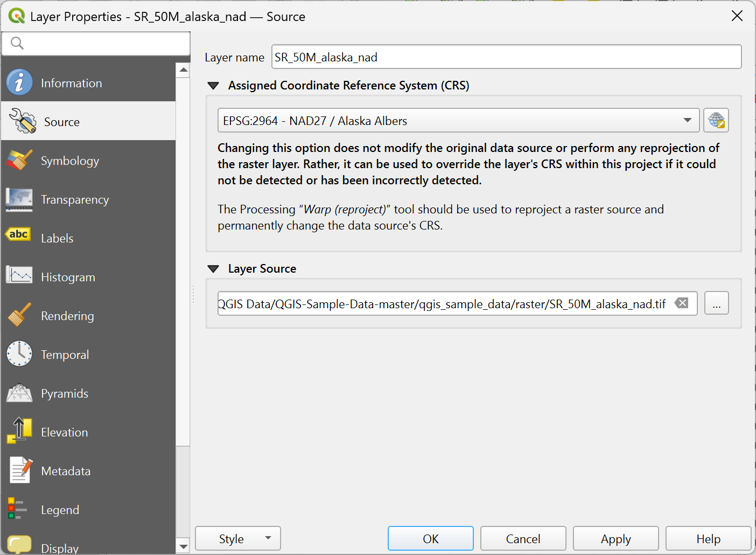Clear the layer source path field
Image resolution: width=756 pixels, height=555 pixels.
pyautogui.click(x=682, y=303)
